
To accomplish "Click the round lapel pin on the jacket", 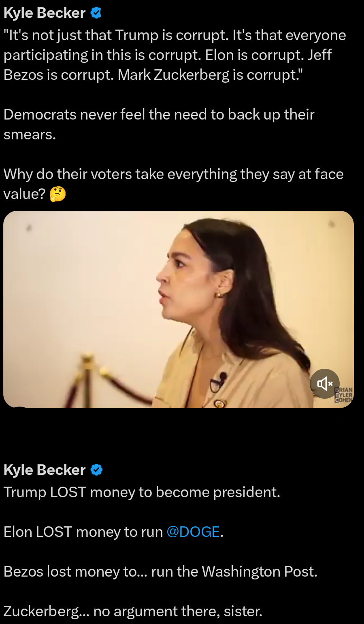I will 219,403.
